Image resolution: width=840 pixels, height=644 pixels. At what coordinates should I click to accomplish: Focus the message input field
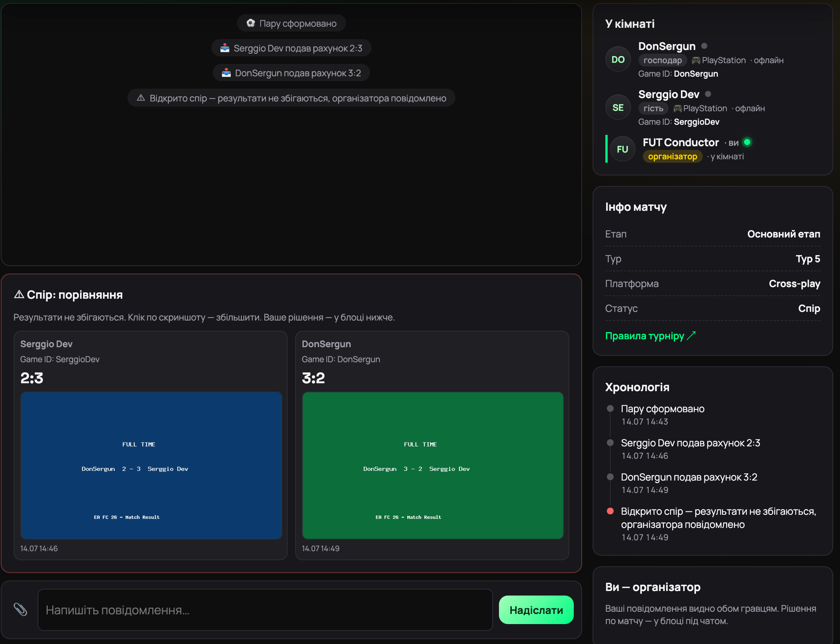(265, 610)
